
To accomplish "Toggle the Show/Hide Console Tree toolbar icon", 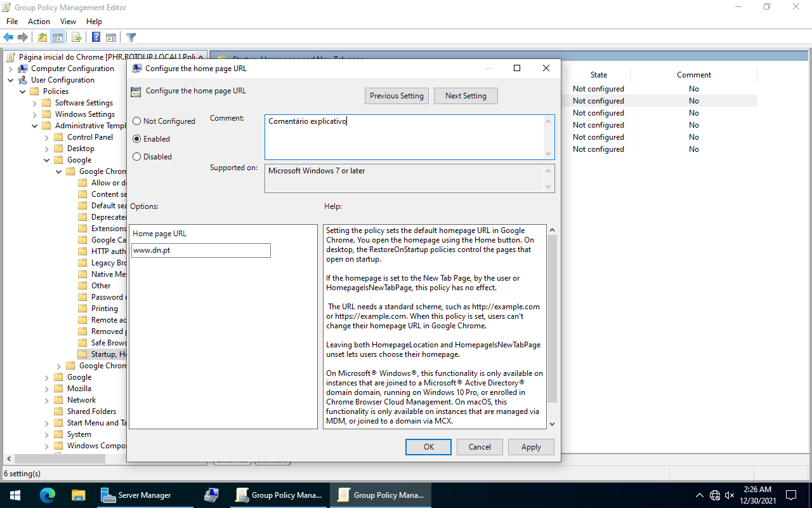I will tap(57, 37).
